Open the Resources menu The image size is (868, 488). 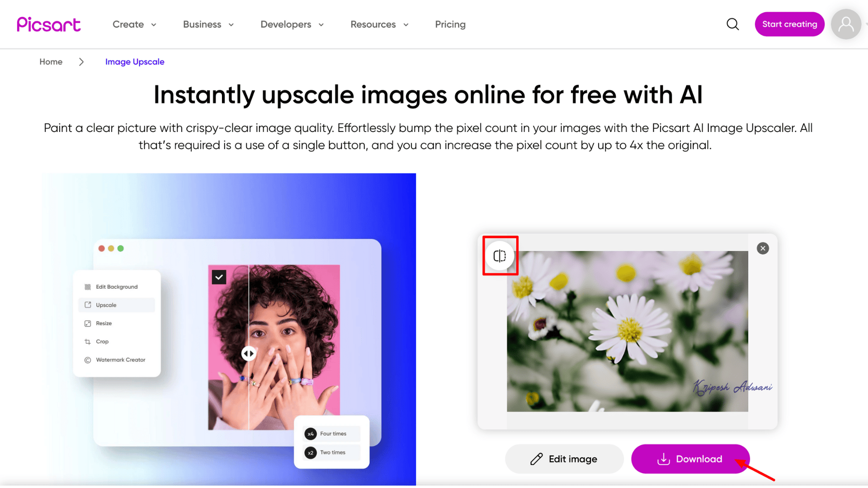379,24
